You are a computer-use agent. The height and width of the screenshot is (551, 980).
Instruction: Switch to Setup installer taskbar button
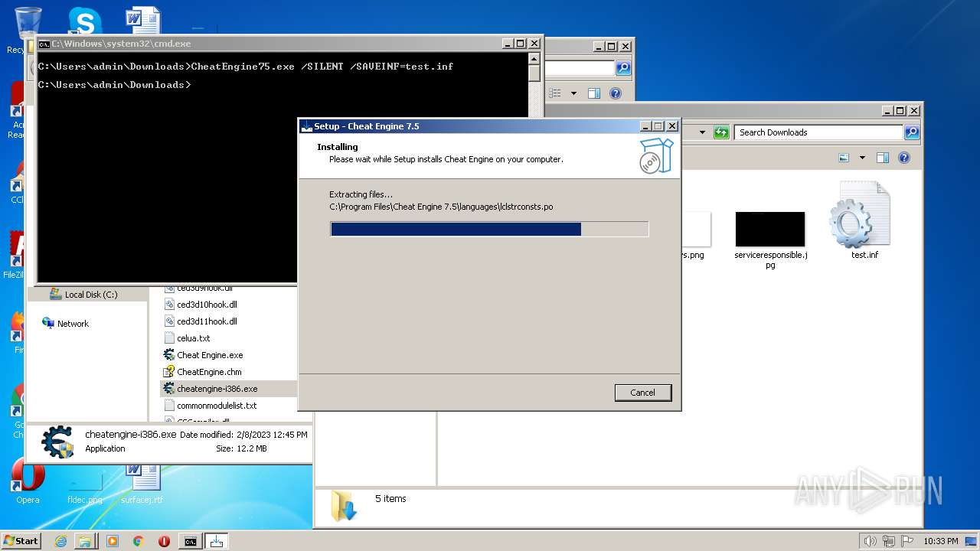[x=217, y=541]
